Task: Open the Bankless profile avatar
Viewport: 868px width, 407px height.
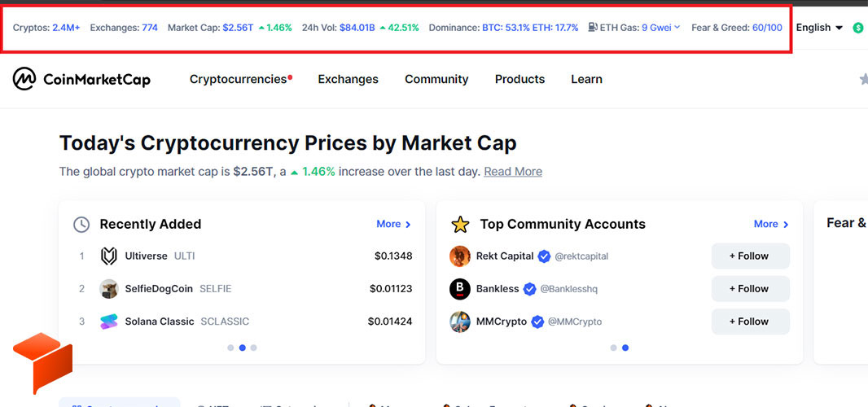Action: pos(460,288)
